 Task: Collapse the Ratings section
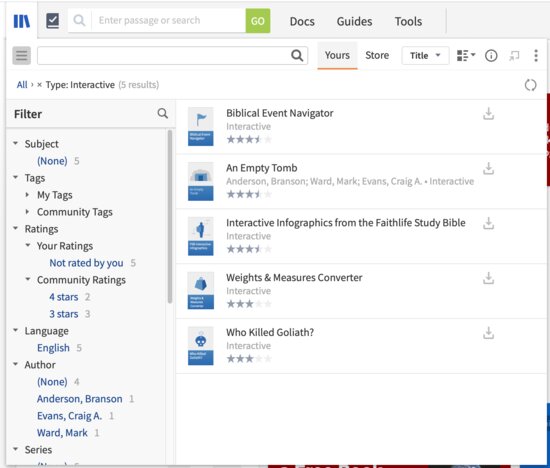coord(15,228)
